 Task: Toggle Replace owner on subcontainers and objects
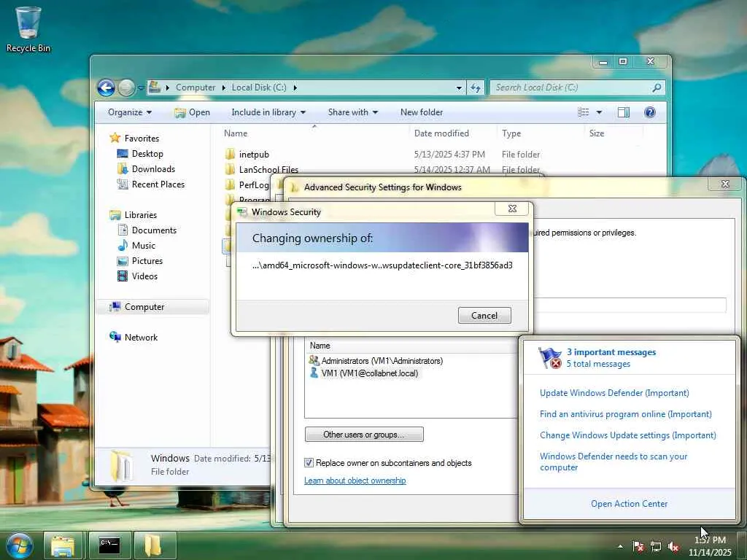309,463
